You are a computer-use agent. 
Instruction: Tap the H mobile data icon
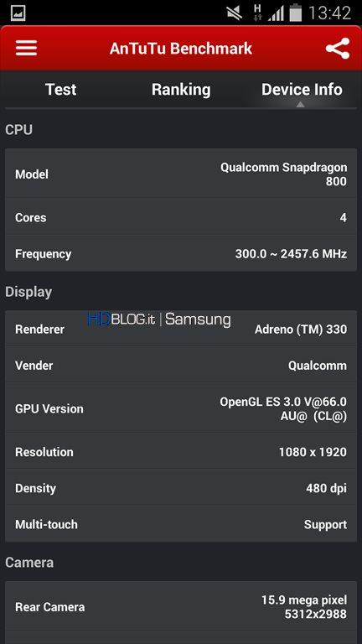tap(258, 13)
